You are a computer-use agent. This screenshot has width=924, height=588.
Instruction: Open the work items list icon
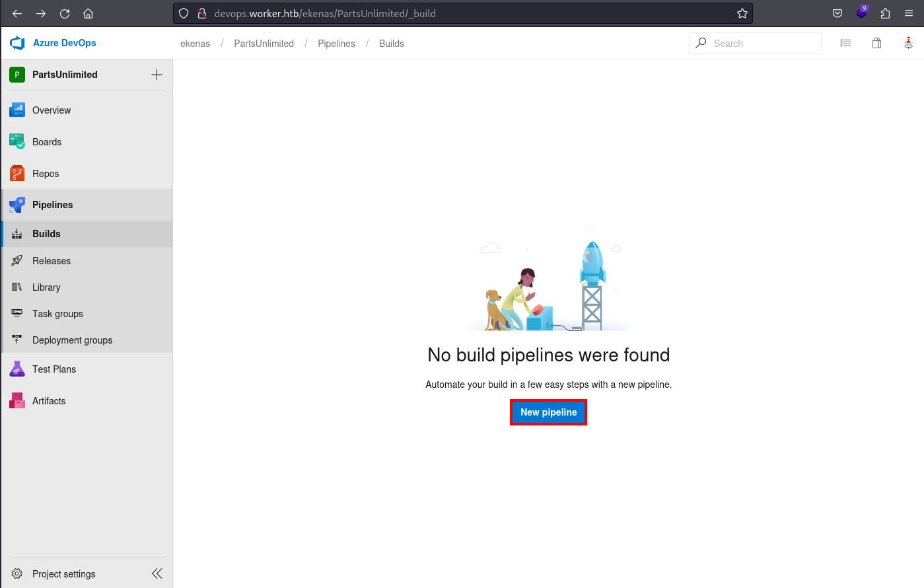click(x=845, y=43)
